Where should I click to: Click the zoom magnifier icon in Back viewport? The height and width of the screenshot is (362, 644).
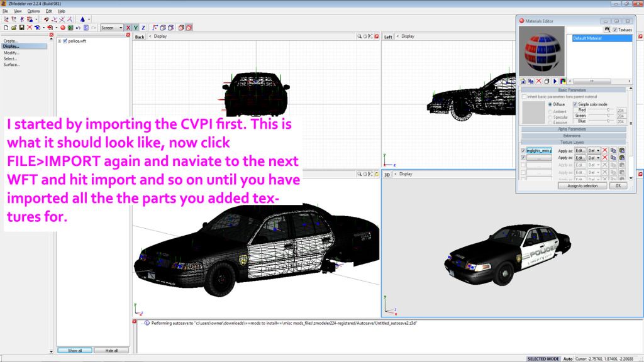[359, 36]
